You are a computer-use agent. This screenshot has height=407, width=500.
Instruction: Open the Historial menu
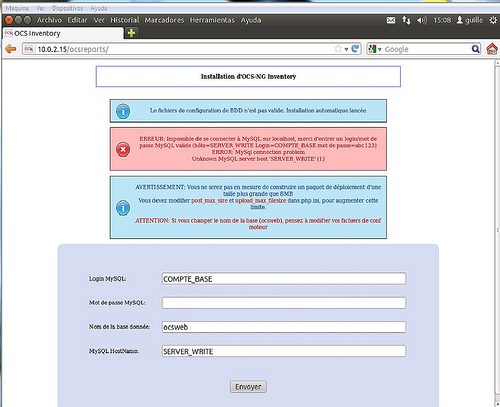point(125,20)
